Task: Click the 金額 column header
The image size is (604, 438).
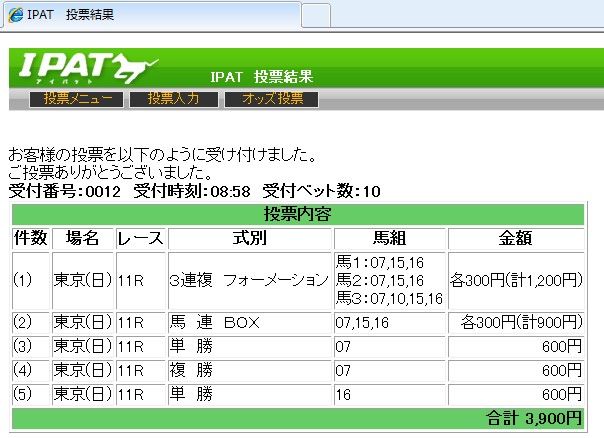Action: point(516,238)
